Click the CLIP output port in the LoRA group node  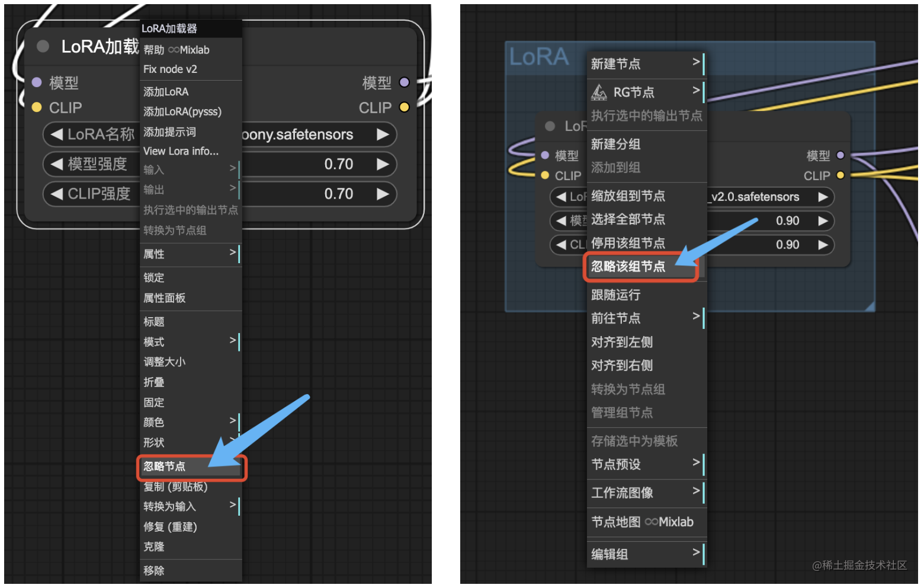pyautogui.click(x=840, y=175)
